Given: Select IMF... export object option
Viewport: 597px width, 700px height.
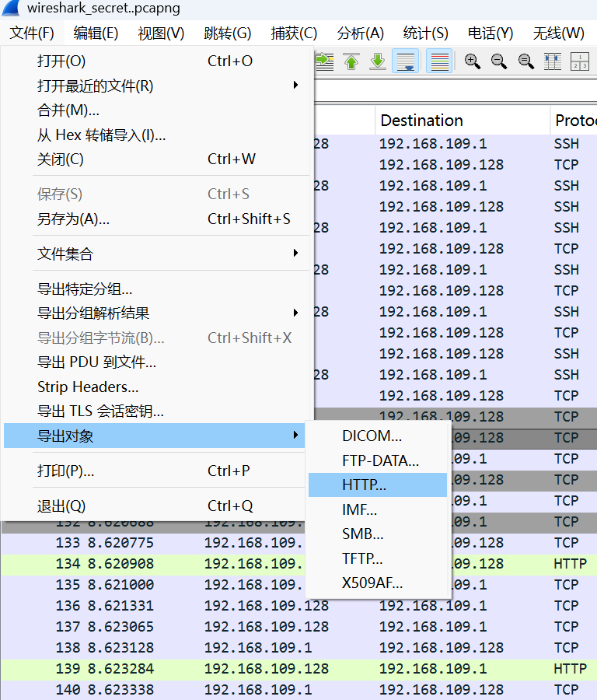Looking at the screenshot, I should click(x=378, y=509).
